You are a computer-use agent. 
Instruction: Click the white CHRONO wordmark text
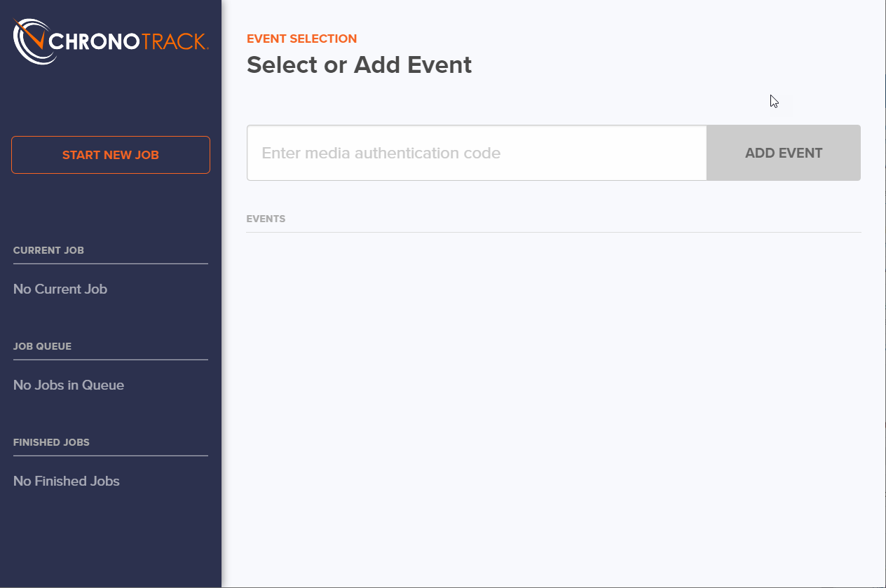pyautogui.click(x=94, y=41)
